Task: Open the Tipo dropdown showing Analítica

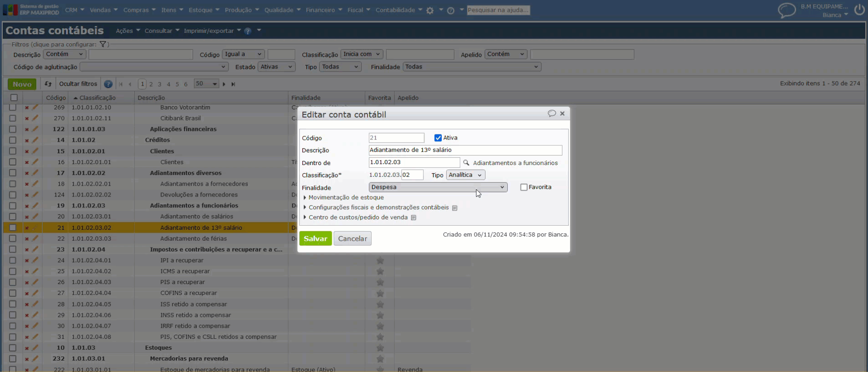Action: (x=465, y=175)
